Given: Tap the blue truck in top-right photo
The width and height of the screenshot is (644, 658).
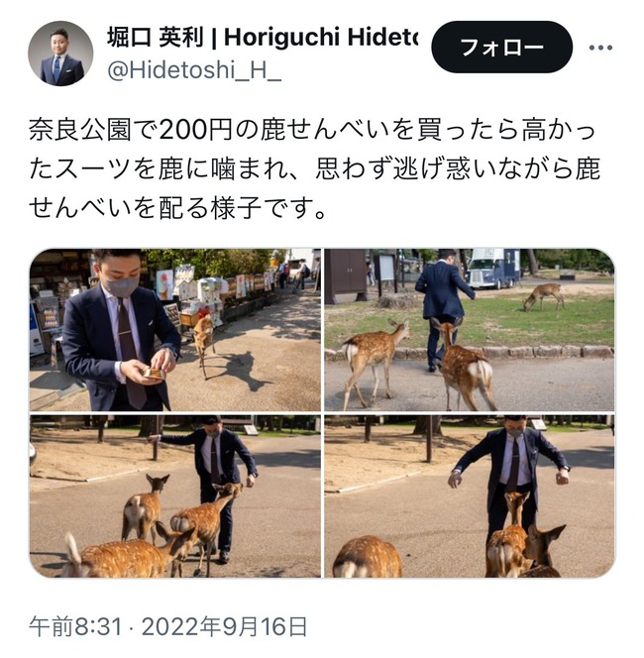Looking at the screenshot, I should pyautogui.click(x=493, y=268).
